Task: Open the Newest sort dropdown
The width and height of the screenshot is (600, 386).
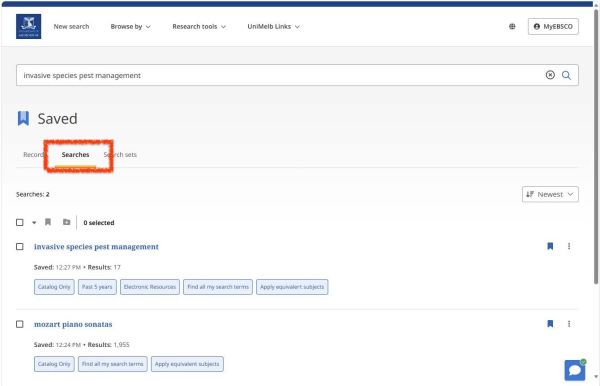Action: [x=550, y=194]
